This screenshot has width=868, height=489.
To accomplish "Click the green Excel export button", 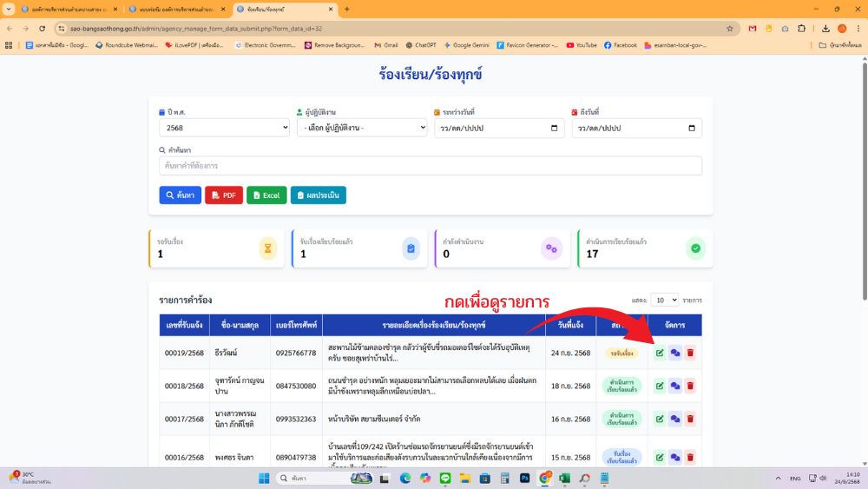I will point(266,195).
